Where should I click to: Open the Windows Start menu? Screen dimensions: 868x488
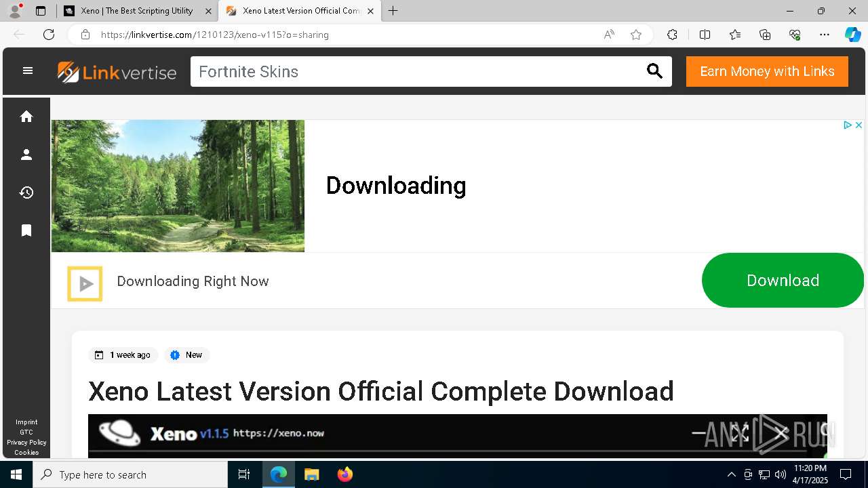(16, 474)
